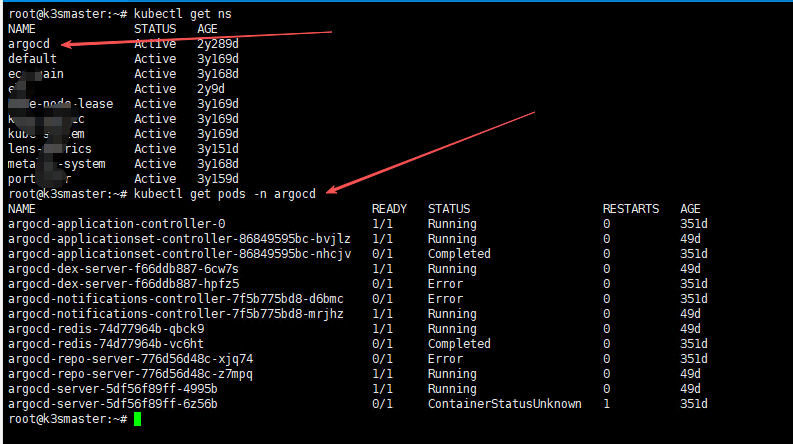Click the age value '2y289d'
The height and width of the screenshot is (444, 793).
tap(217, 45)
